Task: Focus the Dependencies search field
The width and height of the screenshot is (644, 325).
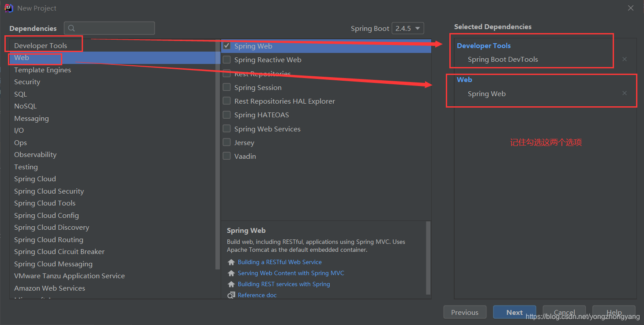Action: [109, 28]
